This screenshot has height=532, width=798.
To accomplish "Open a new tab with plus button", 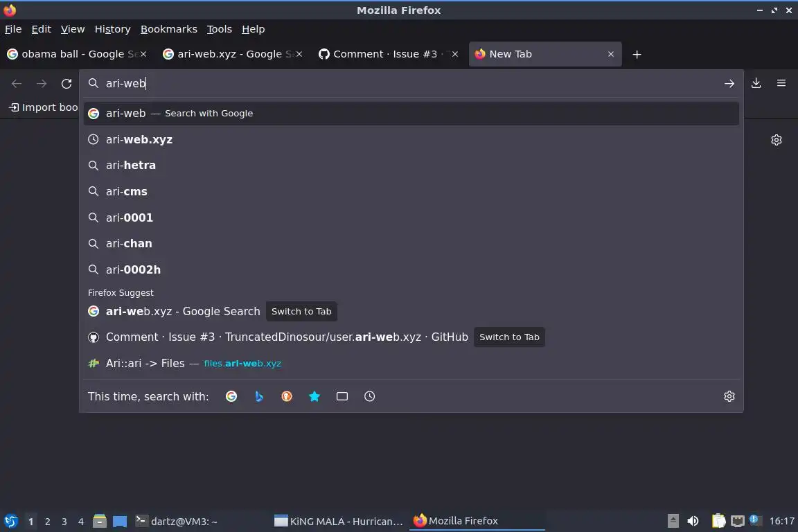I will coord(637,55).
